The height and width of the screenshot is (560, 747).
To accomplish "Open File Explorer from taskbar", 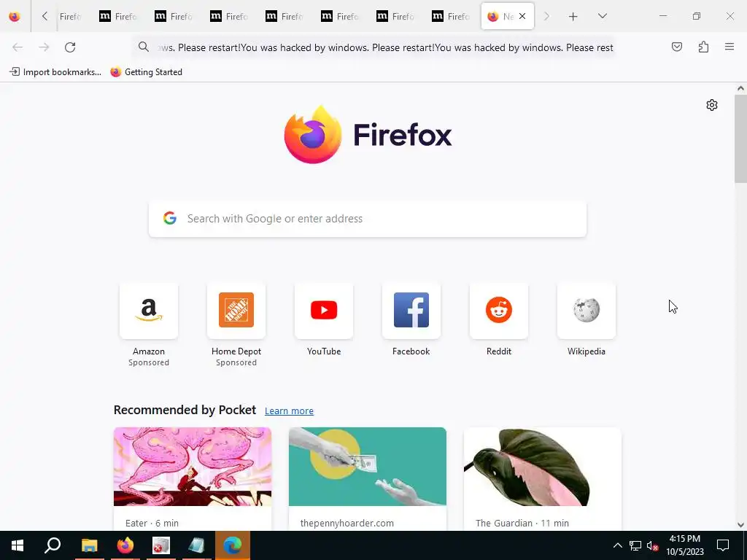I will (x=89, y=545).
